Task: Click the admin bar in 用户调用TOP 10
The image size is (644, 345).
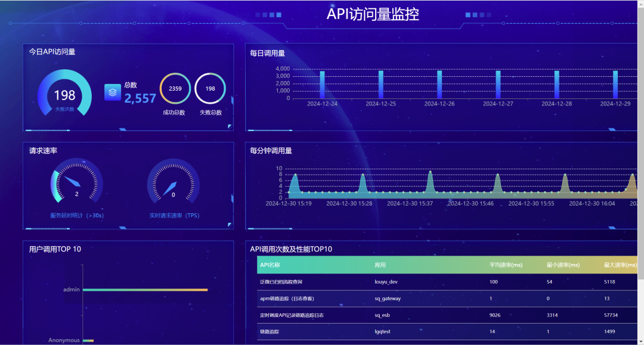Action: (x=145, y=290)
